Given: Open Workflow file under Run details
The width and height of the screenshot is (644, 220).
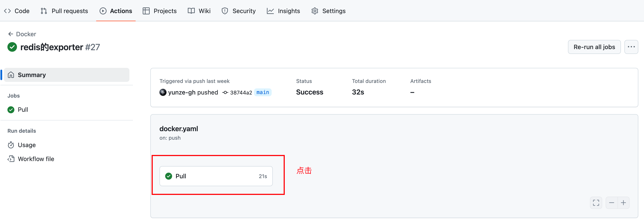Looking at the screenshot, I should point(36,159).
